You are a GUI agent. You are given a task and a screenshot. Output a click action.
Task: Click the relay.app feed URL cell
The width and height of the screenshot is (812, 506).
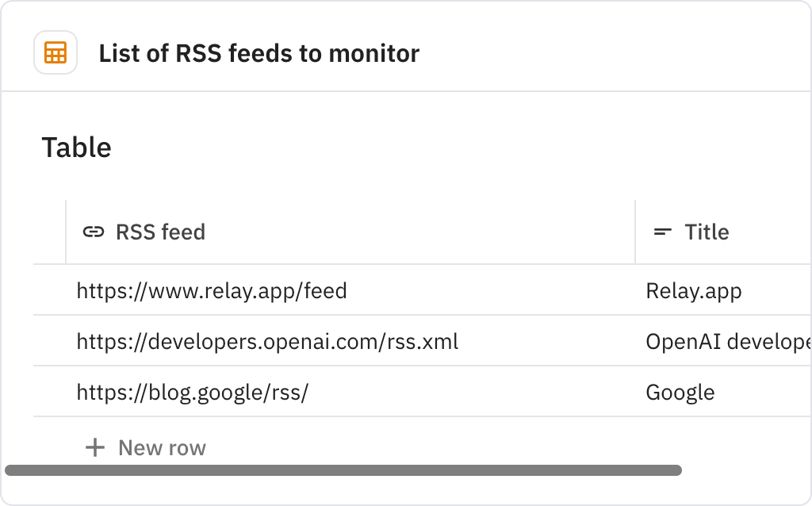click(x=211, y=290)
